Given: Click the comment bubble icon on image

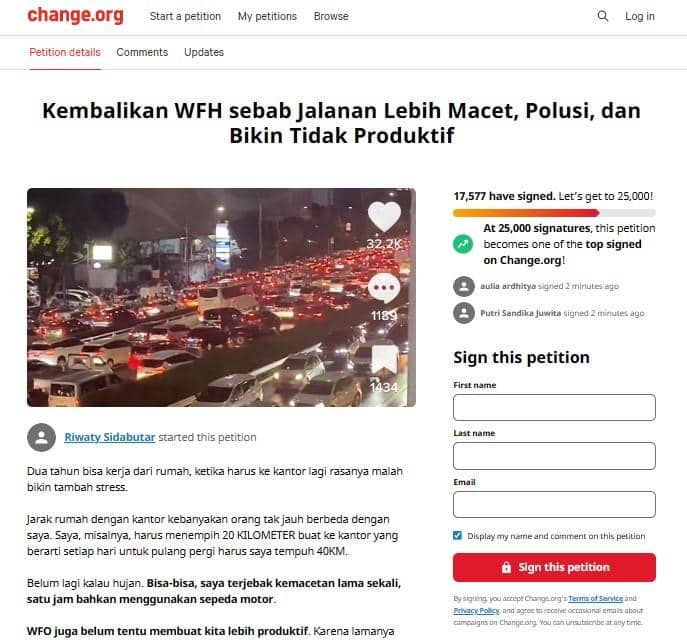Looking at the screenshot, I should pos(384,289).
